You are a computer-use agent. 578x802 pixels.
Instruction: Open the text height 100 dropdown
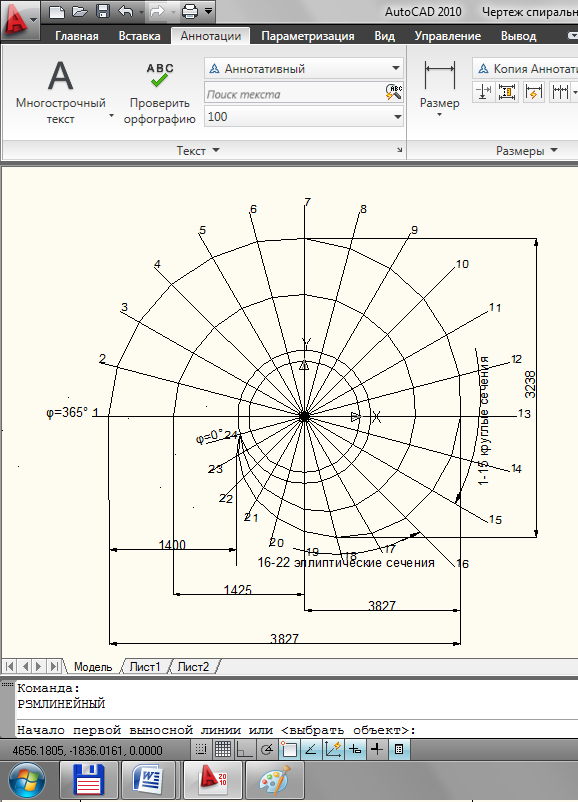click(304, 117)
